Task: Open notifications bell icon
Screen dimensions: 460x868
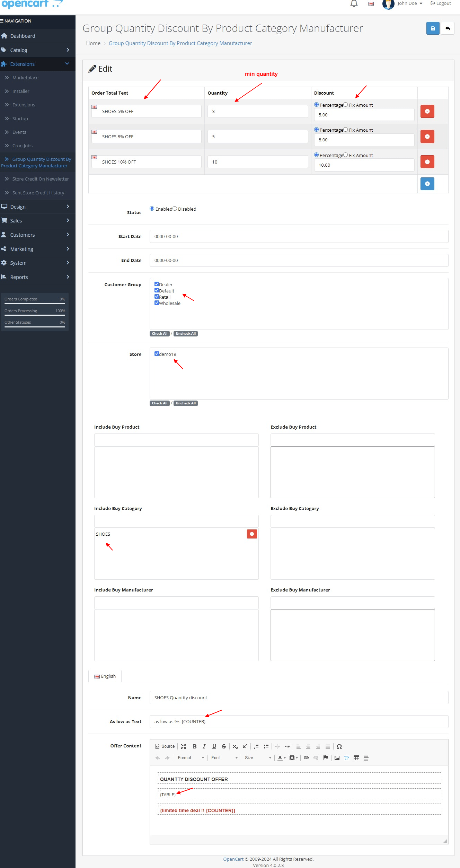Action: (x=354, y=4)
